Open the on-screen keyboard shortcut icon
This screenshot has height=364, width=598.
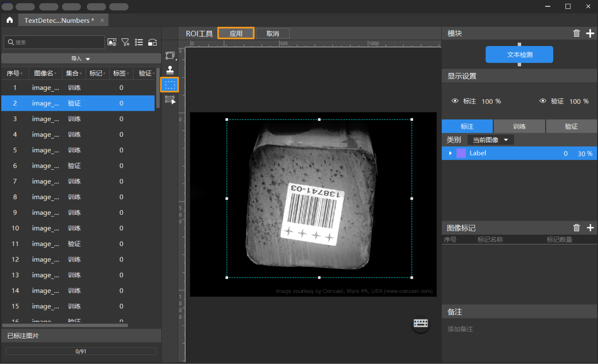(421, 323)
